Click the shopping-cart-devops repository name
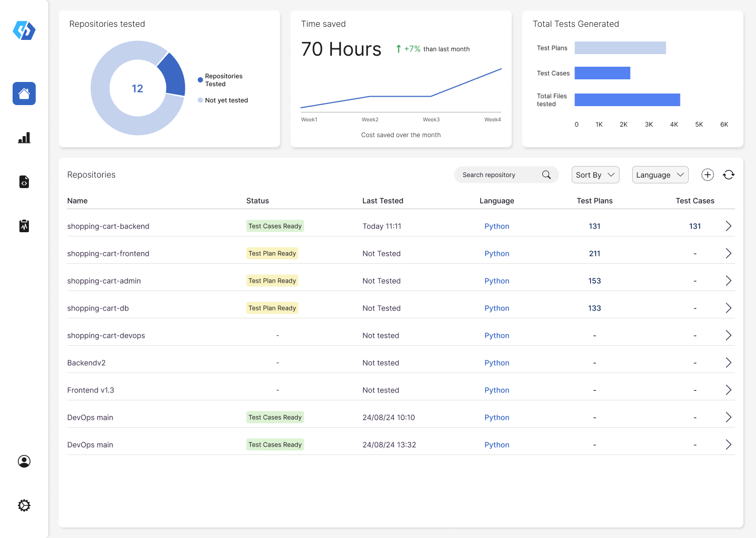 coord(106,336)
